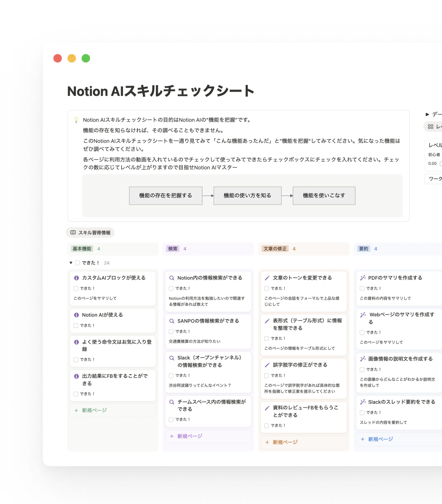
Task: Mark できた！ on SANPOの情報検索ができる
Action: 171,332
